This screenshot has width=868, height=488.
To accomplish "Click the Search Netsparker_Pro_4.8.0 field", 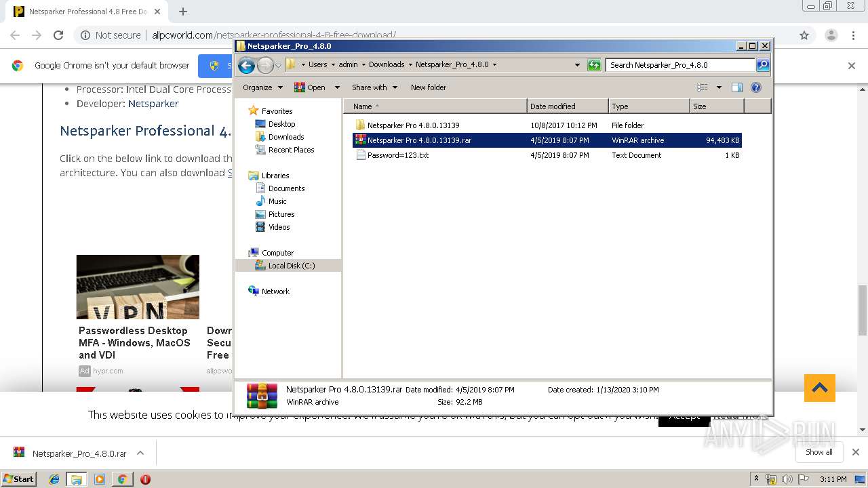I will click(x=680, y=65).
